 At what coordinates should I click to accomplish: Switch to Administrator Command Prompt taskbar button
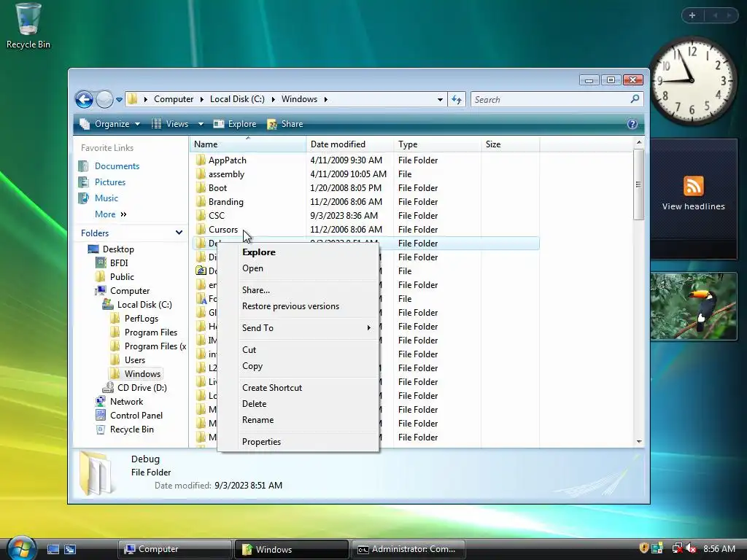click(x=408, y=549)
